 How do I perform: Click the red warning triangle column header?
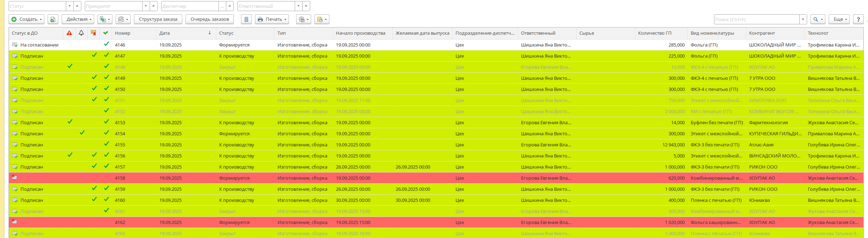pyautogui.click(x=69, y=33)
